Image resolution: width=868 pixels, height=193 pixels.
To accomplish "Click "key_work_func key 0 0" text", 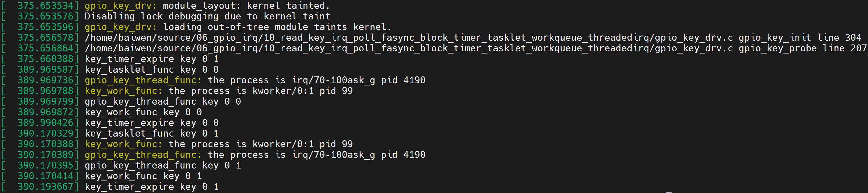I will [x=143, y=112].
